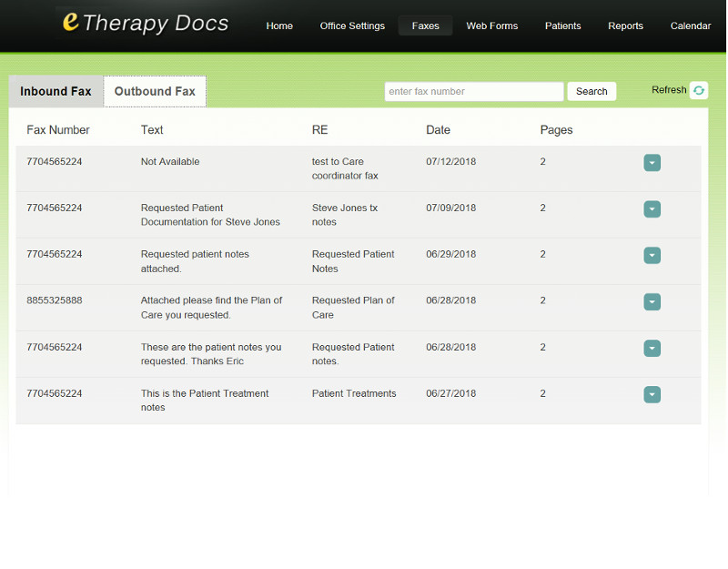
Task: Focus the enter fax number field
Action: 473,91
